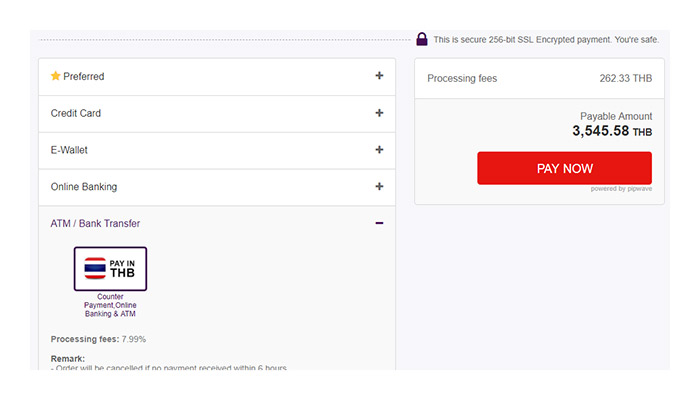The width and height of the screenshot is (700, 400).
Task: Click the purple padlock security icon
Action: [422, 39]
